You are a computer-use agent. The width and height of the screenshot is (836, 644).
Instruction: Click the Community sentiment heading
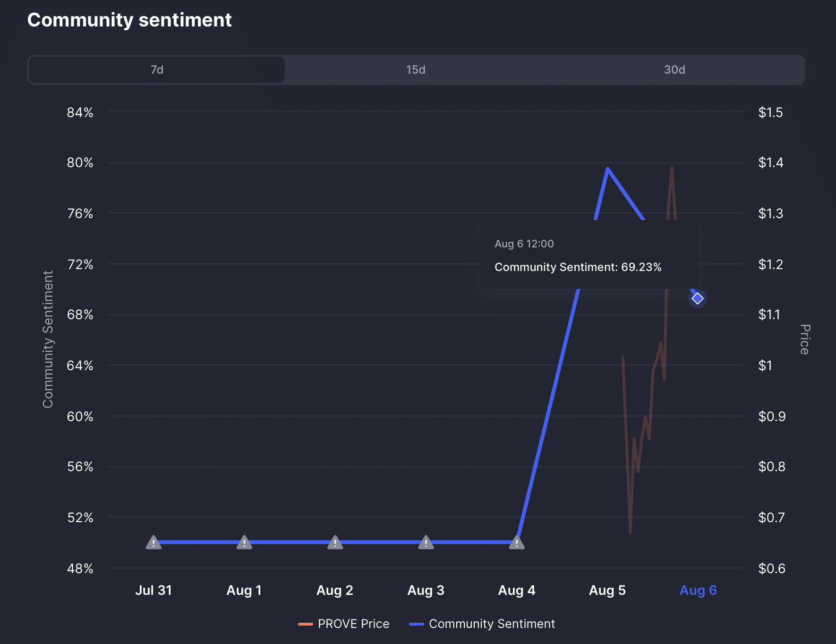coord(129,20)
